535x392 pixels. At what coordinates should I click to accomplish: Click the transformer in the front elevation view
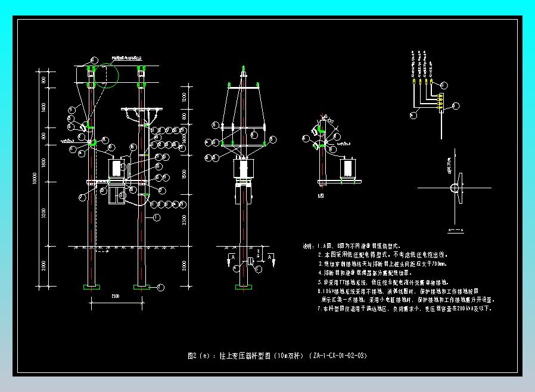[117, 167]
